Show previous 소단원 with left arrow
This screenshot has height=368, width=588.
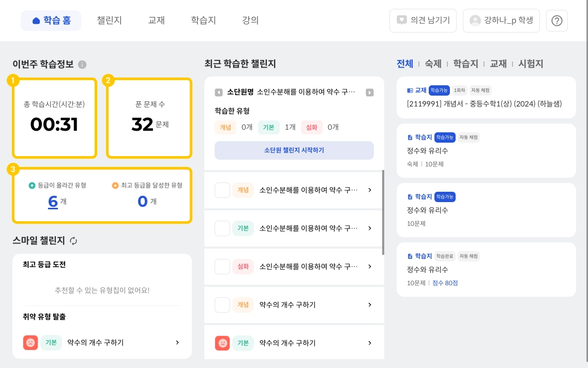click(219, 93)
